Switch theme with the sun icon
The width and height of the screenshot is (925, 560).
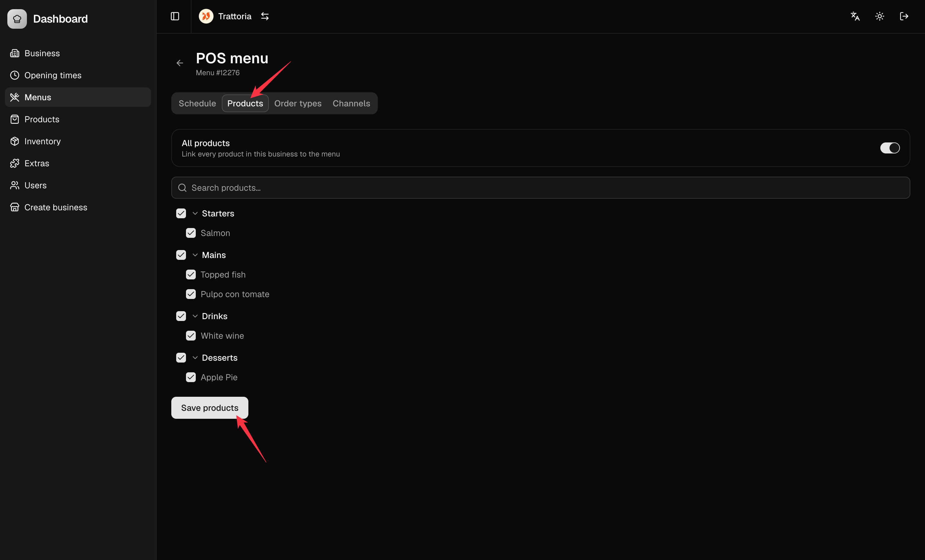click(880, 16)
